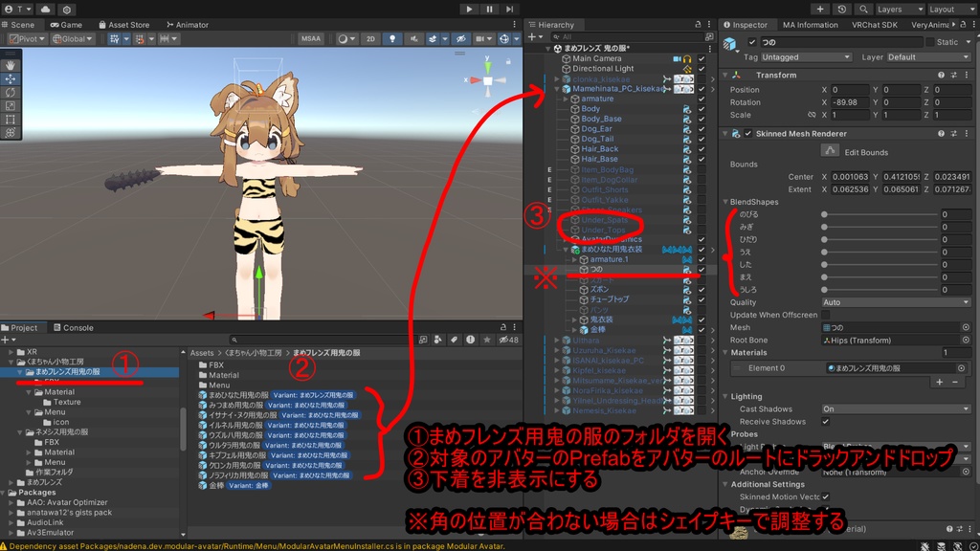Select Dog_Tail object in Hierarchy
Image resolution: width=980 pixels, height=551 pixels.
597,139
